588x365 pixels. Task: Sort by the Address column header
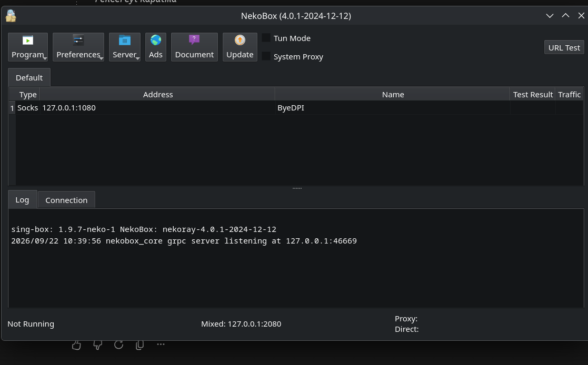pos(157,95)
